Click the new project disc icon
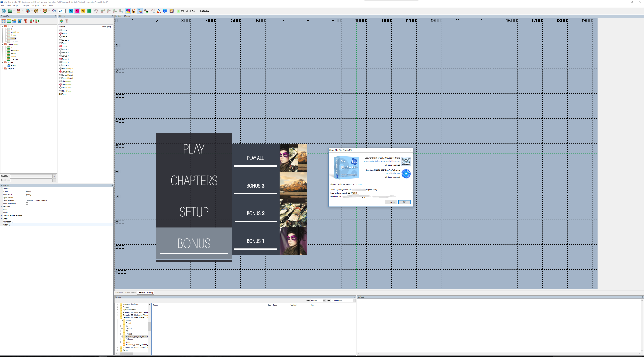This screenshot has width=644, height=357. click(4, 11)
